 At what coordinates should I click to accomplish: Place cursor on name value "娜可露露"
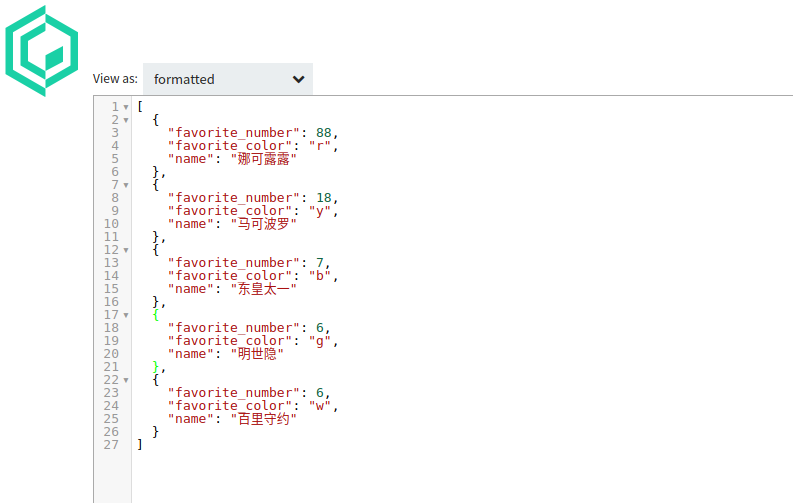(264, 159)
